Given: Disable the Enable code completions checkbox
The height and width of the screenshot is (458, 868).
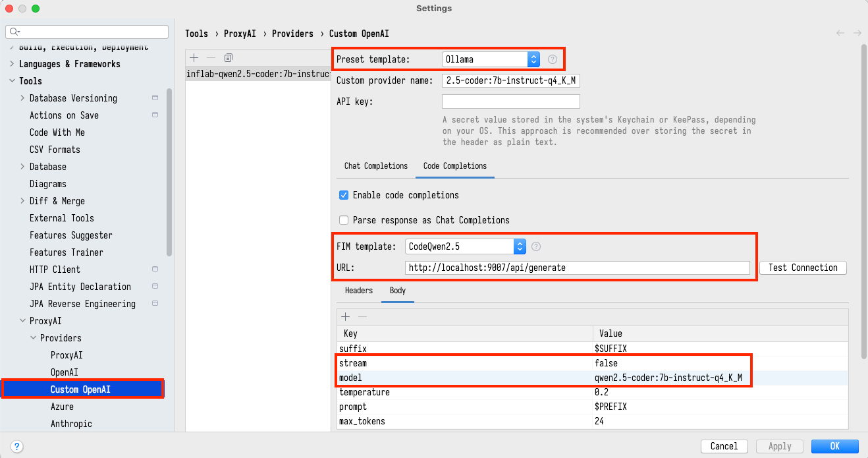Looking at the screenshot, I should (x=343, y=195).
